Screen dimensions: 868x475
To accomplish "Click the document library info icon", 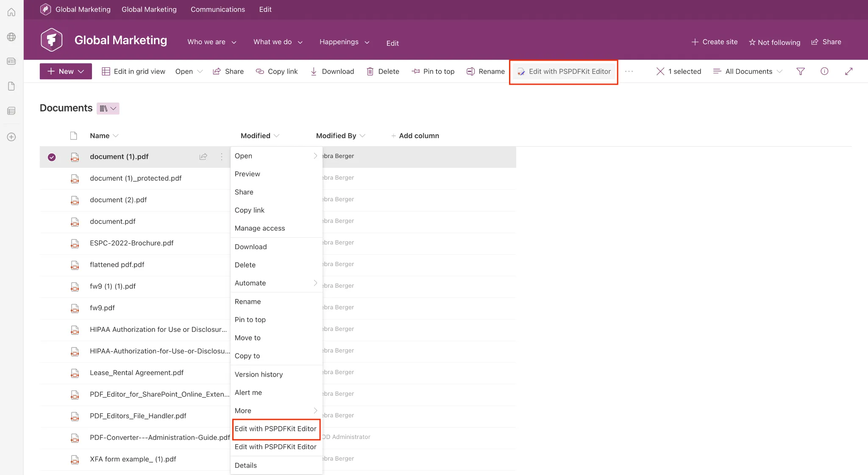I will pyautogui.click(x=824, y=71).
